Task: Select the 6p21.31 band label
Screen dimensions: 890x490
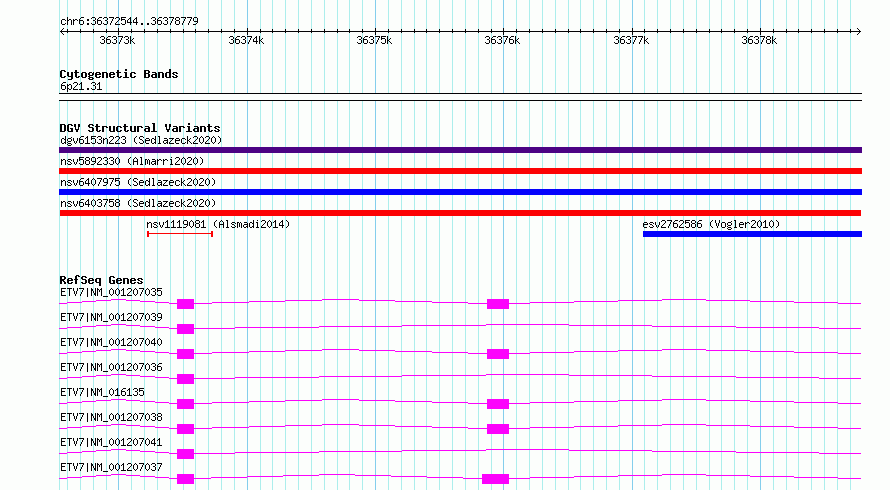Action: [x=81, y=86]
